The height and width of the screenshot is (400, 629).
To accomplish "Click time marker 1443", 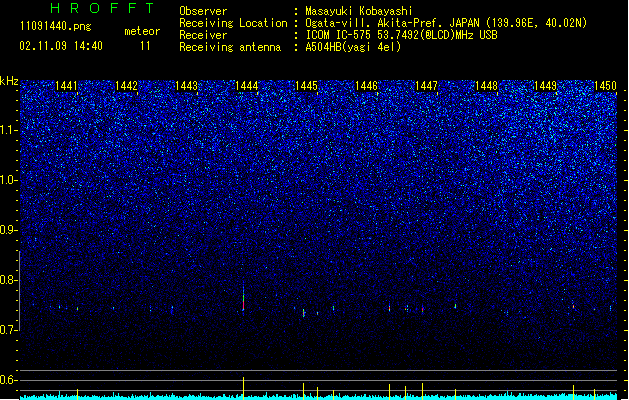I will tap(187, 86).
